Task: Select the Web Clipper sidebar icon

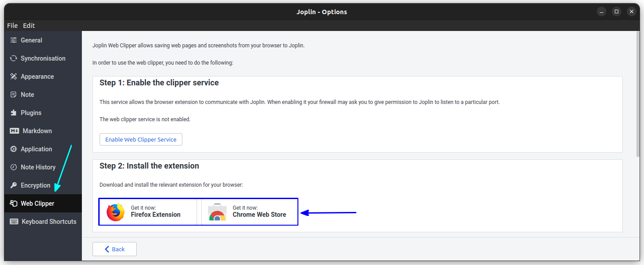Action: click(13, 203)
